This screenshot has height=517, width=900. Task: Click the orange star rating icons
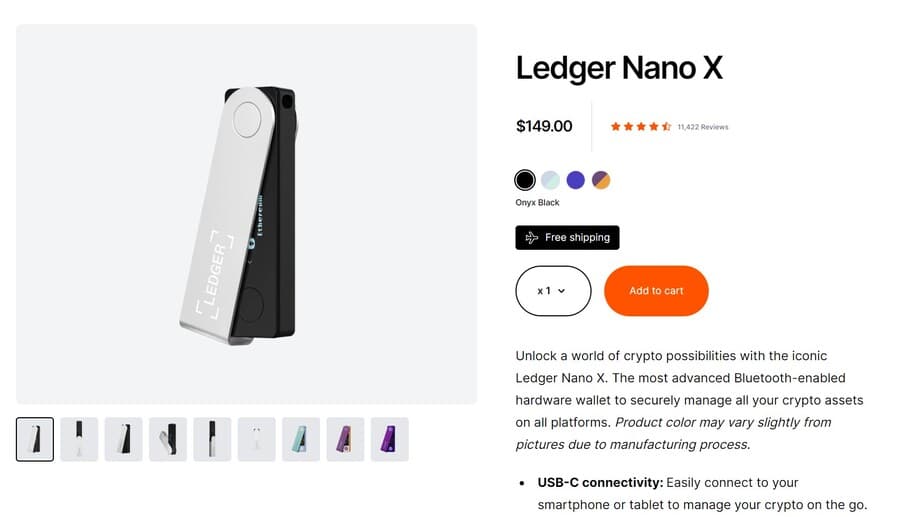640,127
